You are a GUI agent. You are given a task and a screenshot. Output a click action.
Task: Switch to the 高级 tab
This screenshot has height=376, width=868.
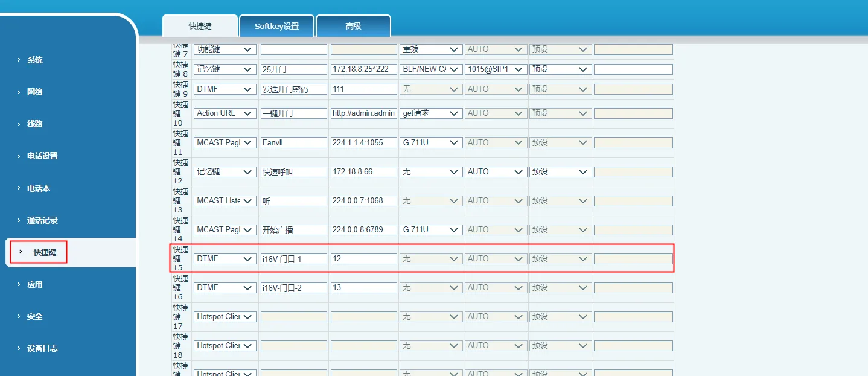[353, 27]
